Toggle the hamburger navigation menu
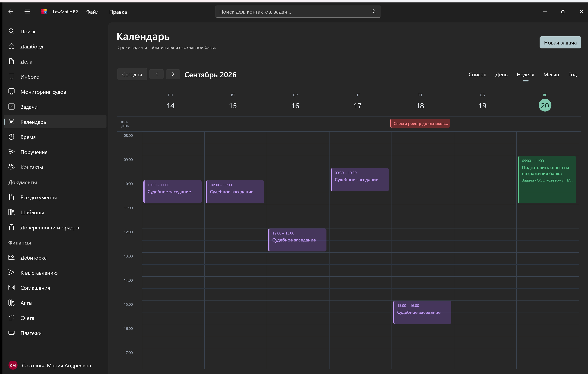The height and width of the screenshot is (374, 588). 27,11
